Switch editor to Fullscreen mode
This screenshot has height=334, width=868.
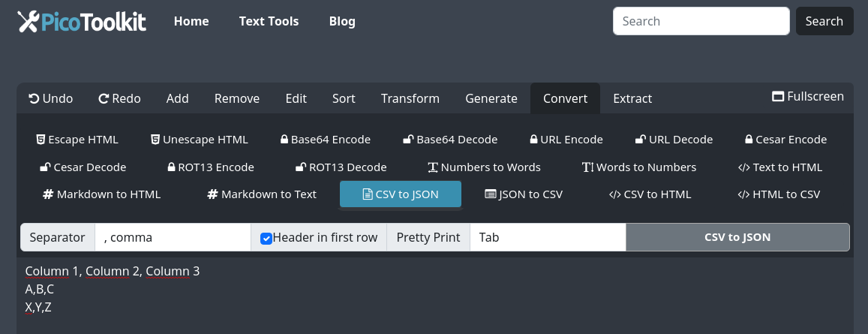coord(808,96)
